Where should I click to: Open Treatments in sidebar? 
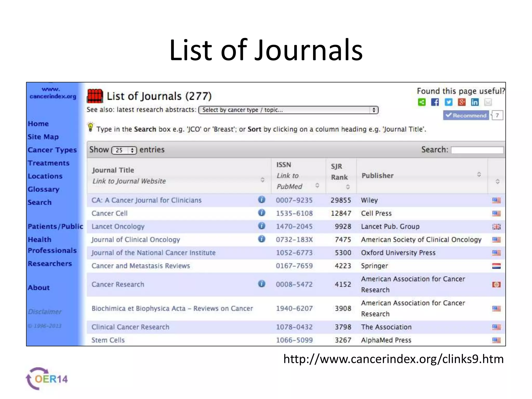pyautogui.click(x=49, y=163)
